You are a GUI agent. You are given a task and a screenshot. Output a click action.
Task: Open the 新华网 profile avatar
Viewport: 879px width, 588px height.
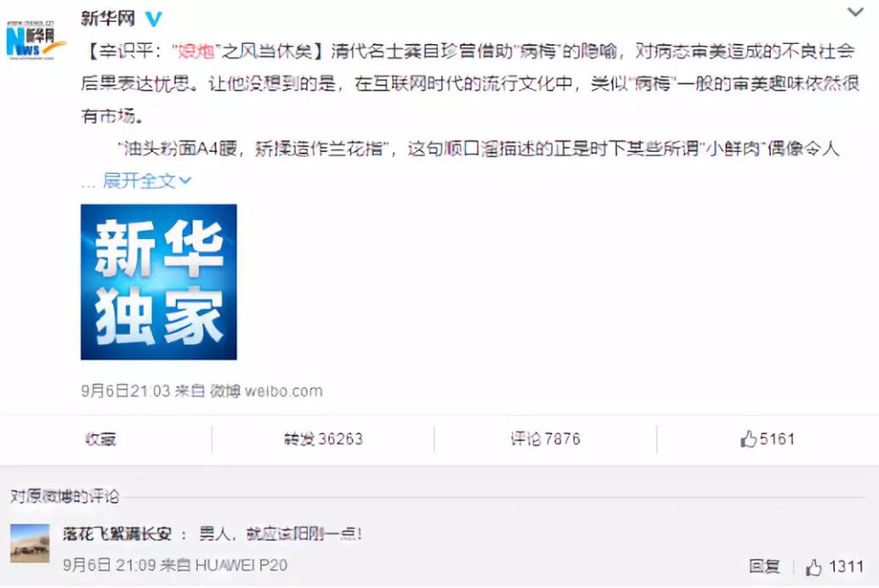[x=35, y=40]
